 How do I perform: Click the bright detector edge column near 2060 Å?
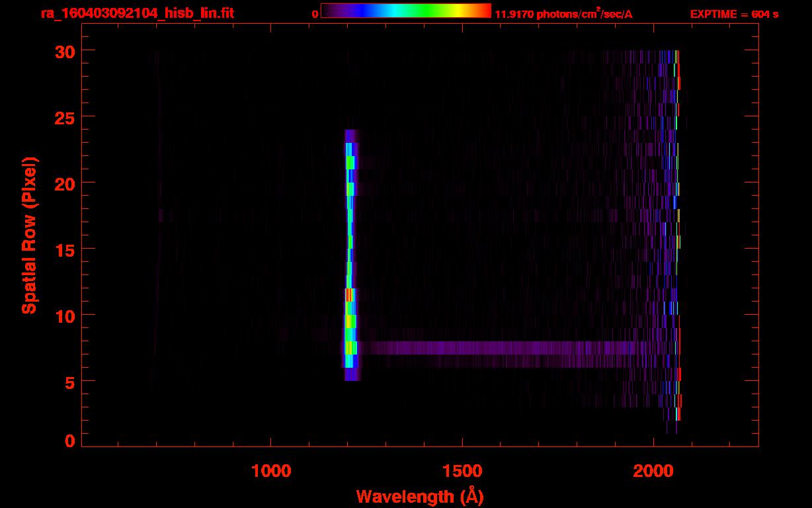[677, 235]
